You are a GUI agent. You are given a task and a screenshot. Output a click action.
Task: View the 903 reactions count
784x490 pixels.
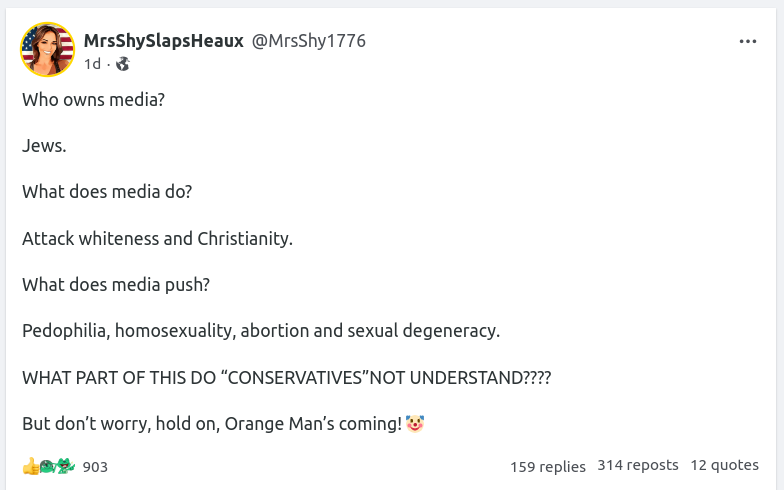point(95,467)
